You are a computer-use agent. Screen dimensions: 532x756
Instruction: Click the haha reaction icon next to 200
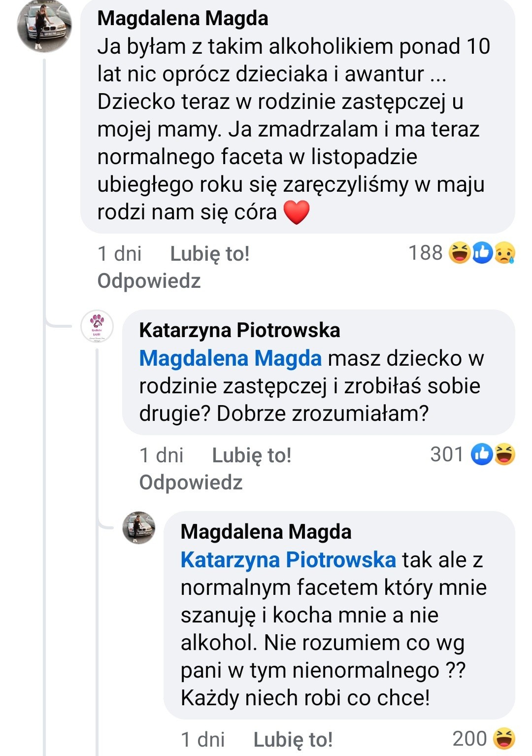[504, 738]
